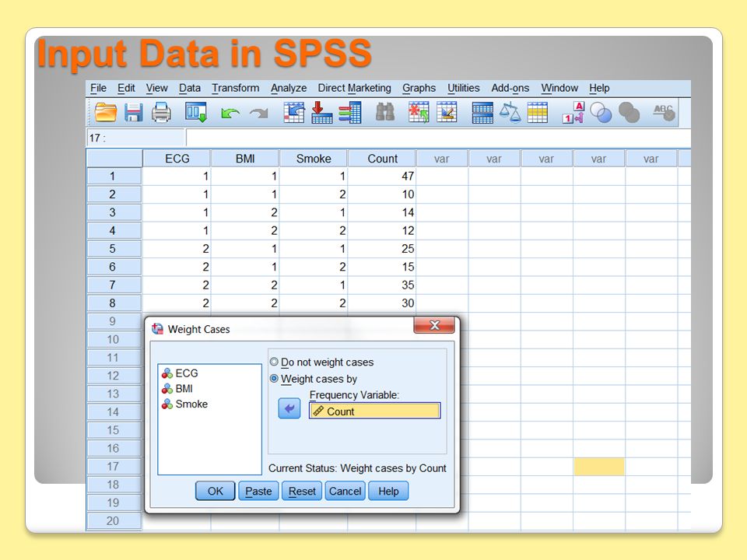Screen dimensions: 747x560
Task: Click the Reset button
Action: [x=302, y=491]
